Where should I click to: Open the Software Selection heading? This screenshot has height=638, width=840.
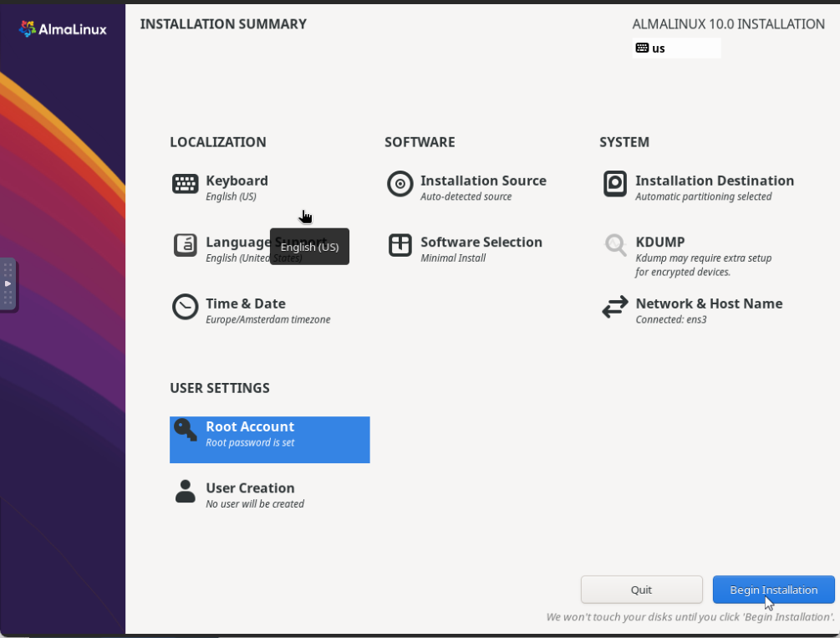click(481, 242)
